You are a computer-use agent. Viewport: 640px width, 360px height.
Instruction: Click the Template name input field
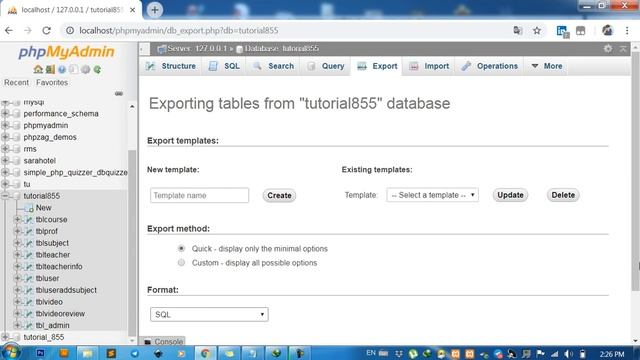pos(199,196)
